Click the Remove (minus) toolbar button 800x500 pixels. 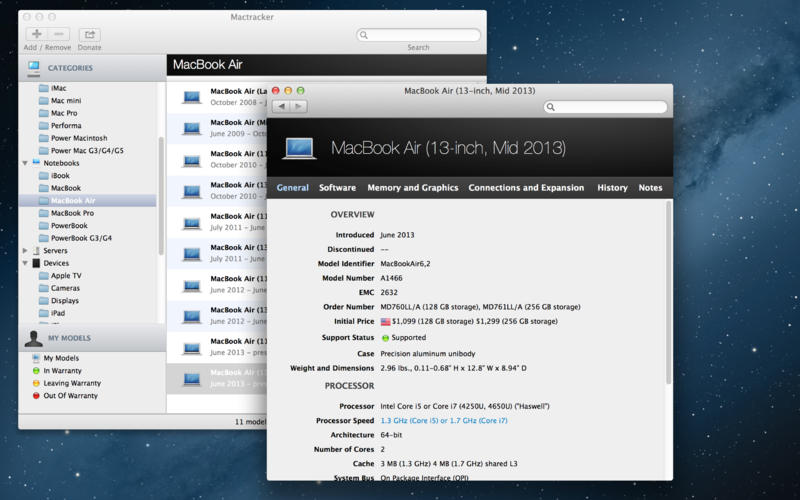point(59,34)
